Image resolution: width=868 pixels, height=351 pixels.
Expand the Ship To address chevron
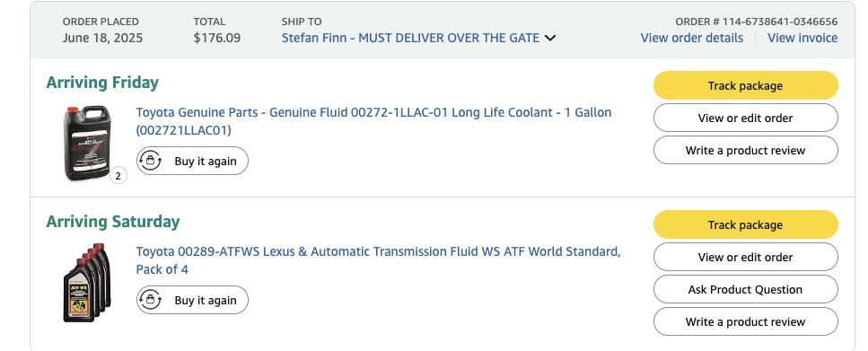tap(549, 39)
